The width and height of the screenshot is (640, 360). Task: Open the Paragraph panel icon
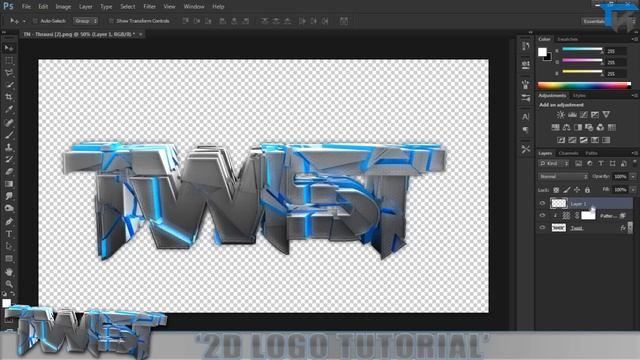click(x=526, y=130)
